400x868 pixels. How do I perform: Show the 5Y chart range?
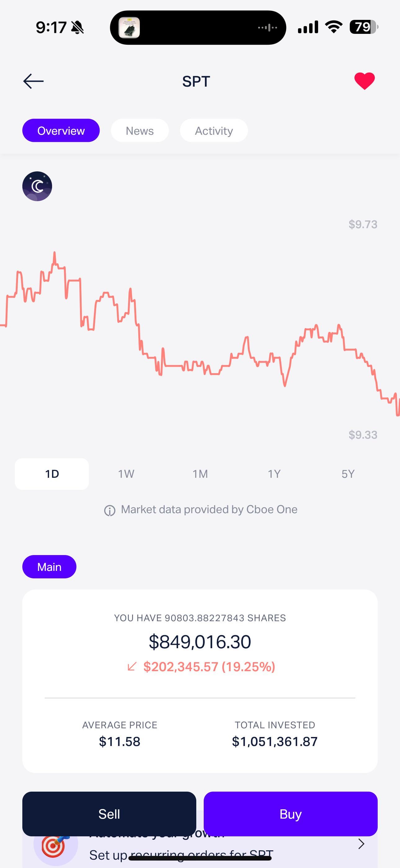(x=348, y=474)
